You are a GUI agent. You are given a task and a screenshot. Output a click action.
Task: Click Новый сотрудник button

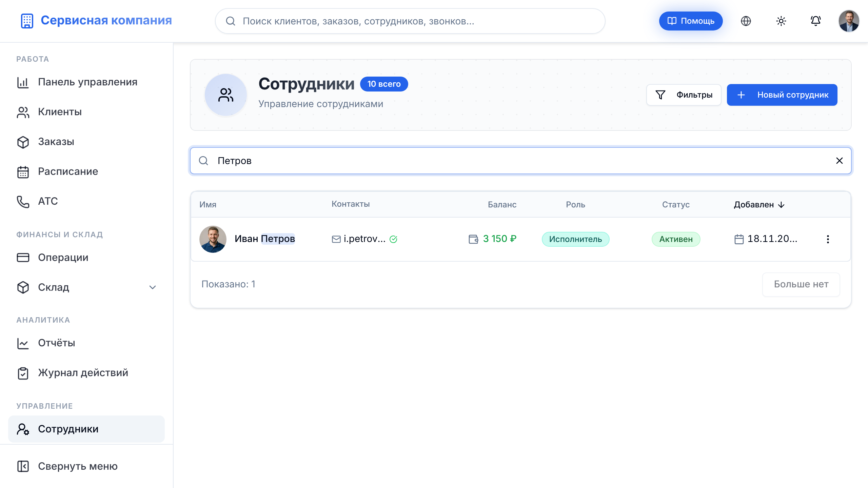pyautogui.click(x=782, y=95)
